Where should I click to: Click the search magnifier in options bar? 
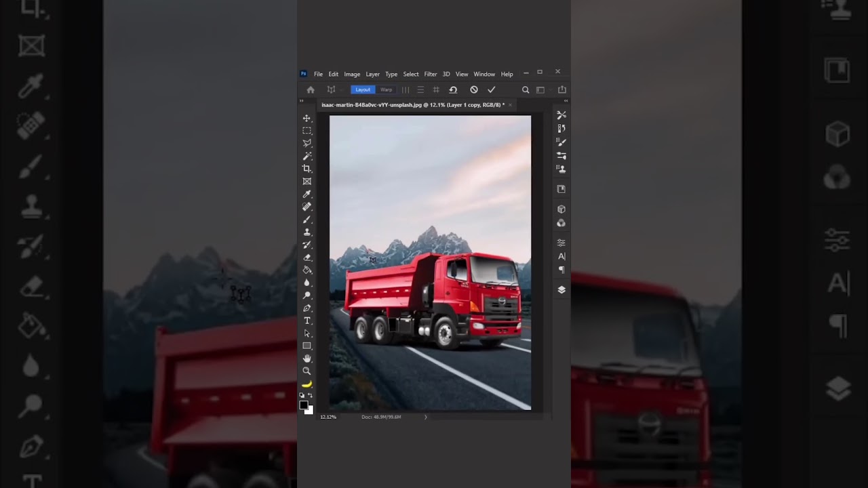pyautogui.click(x=526, y=89)
